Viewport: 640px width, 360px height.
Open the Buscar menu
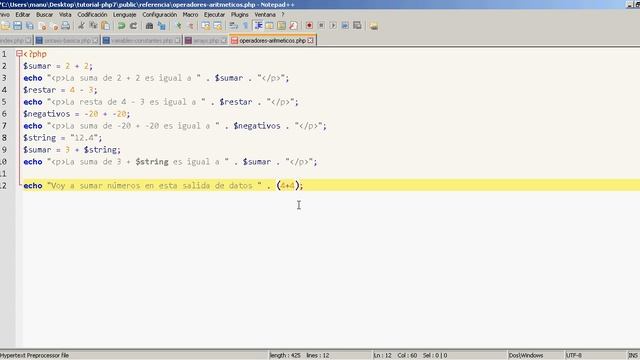point(44,15)
